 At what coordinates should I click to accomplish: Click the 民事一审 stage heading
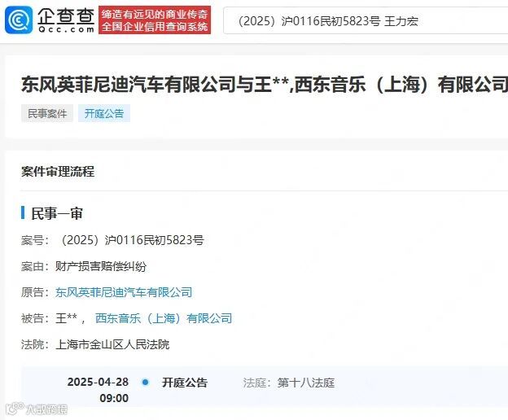pos(57,213)
